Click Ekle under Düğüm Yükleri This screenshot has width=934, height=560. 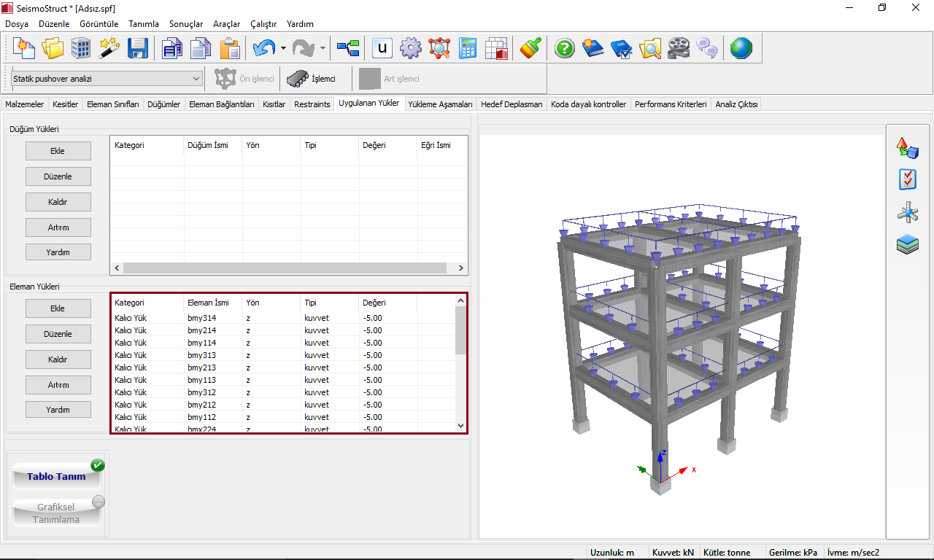click(x=58, y=151)
